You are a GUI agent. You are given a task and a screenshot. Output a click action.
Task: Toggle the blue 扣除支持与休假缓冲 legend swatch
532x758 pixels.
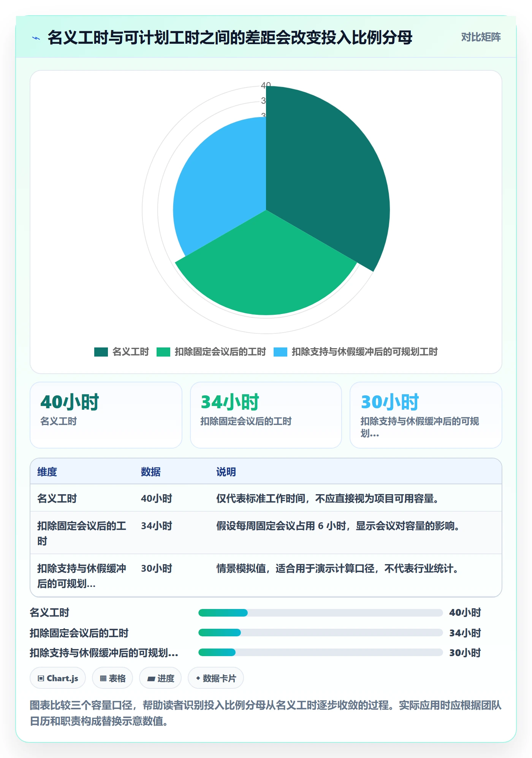[280, 352]
